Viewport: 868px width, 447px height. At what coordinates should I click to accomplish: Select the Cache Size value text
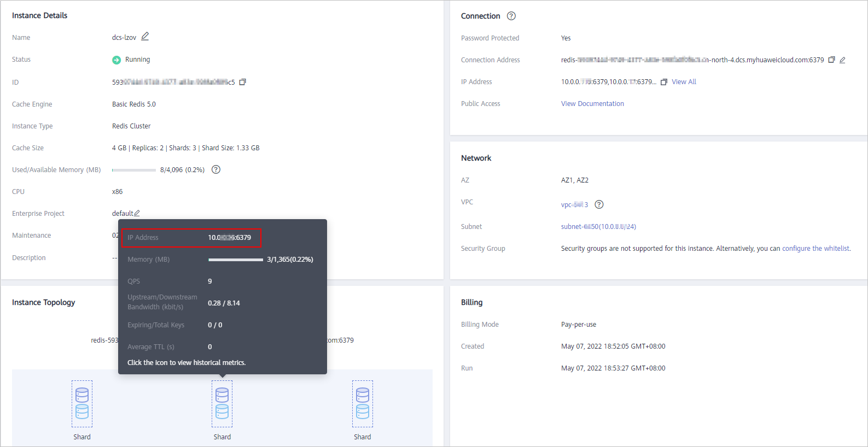point(186,148)
